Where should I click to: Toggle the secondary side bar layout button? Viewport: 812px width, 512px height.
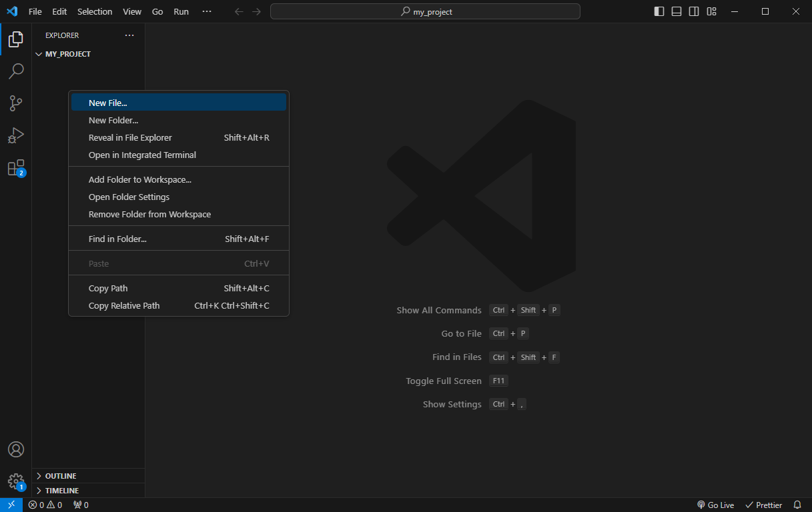[x=694, y=11]
